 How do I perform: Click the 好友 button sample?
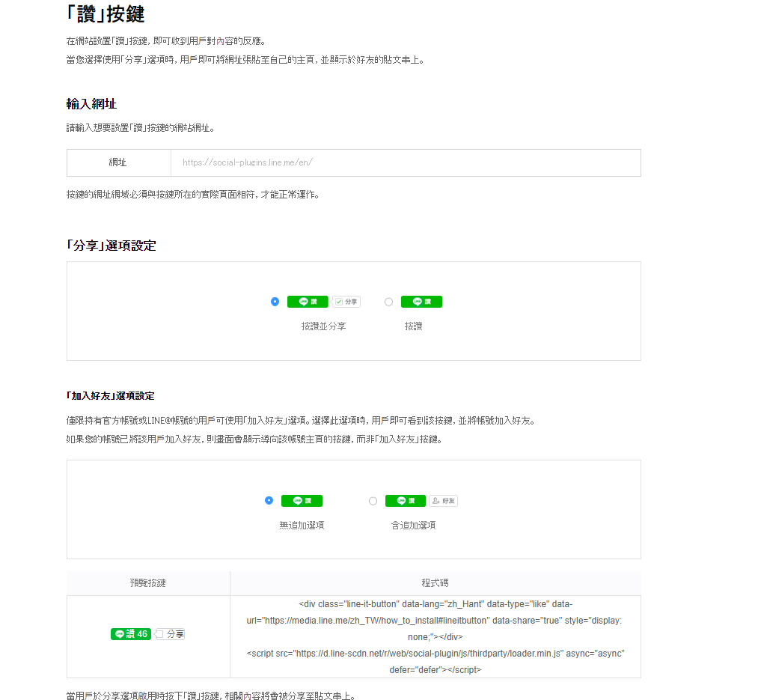tap(444, 501)
